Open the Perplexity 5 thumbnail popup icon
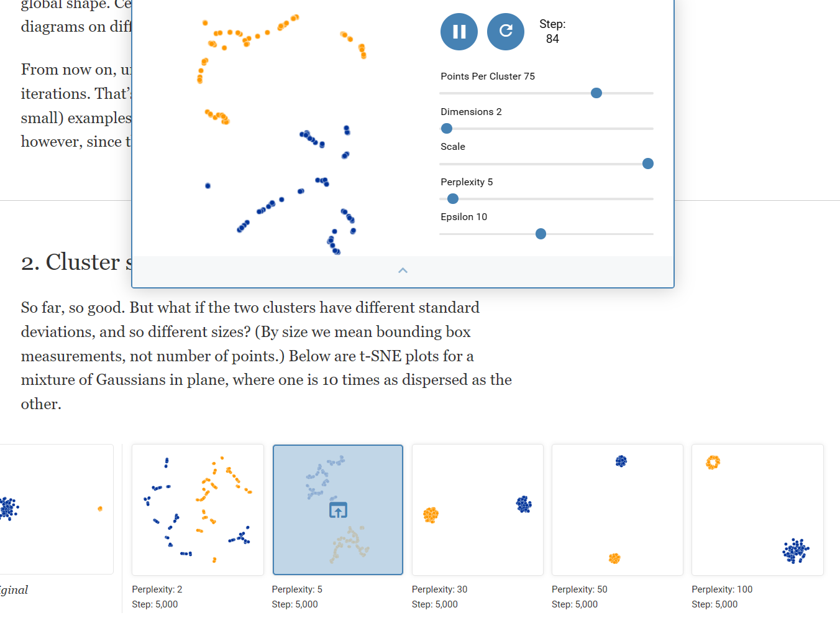This screenshot has width=840, height=628. (x=338, y=510)
